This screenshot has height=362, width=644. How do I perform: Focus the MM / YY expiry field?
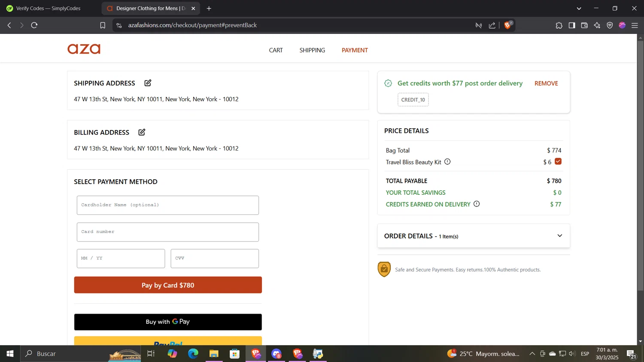pyautogui.click(x=121, y=258)
